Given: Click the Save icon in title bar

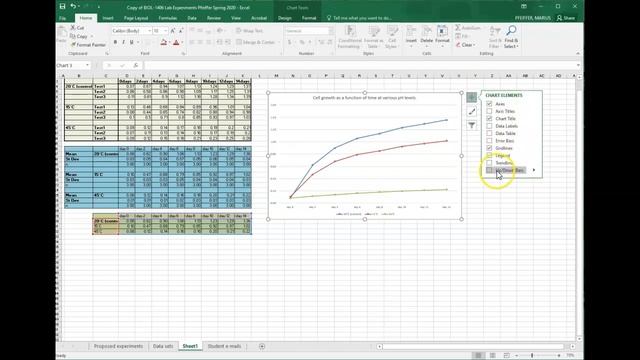Looking at the screenshot, I should click(62, 6).
